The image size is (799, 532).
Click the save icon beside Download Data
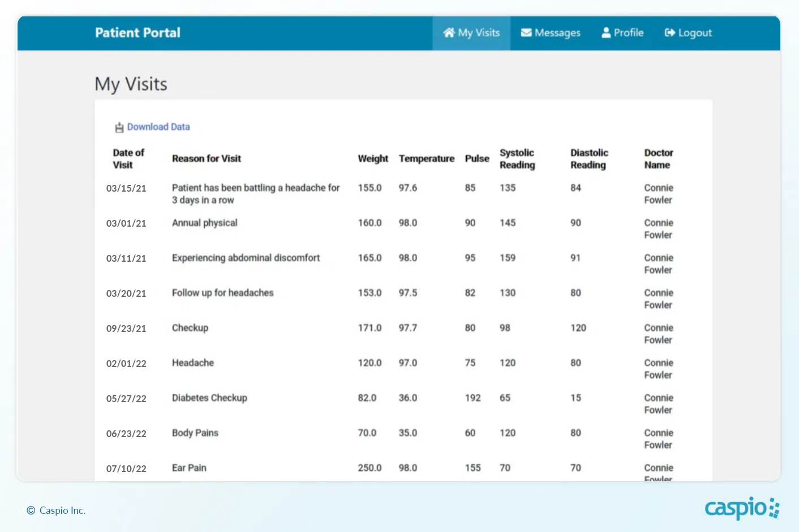pos(119,128)
